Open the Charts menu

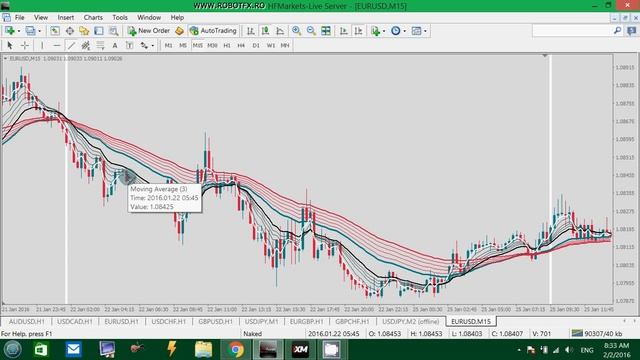coord(93,18)
